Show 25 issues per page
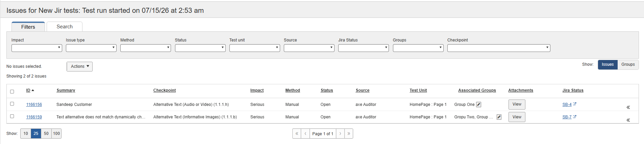This screenshot has width=644, height=144. pos(36,134)
